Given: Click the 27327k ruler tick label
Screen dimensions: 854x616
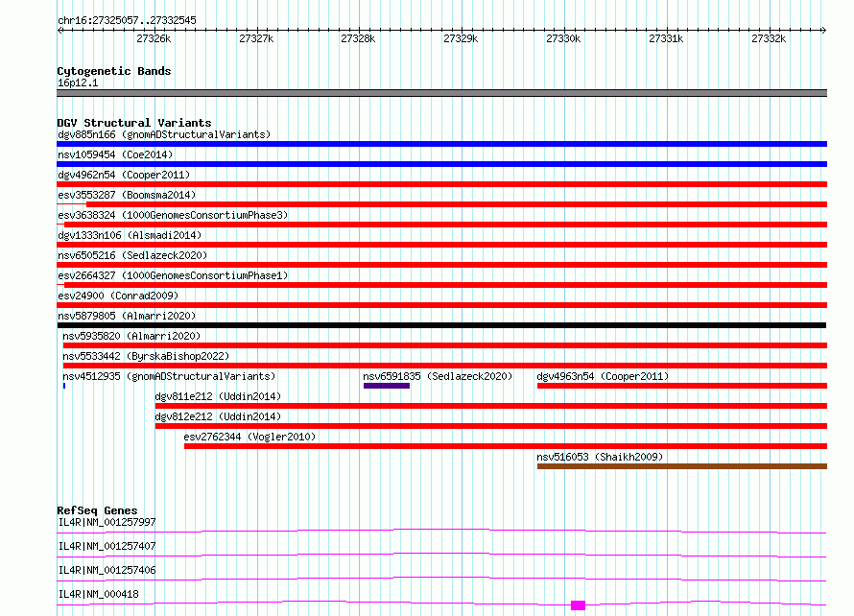Looking at the screenshot, I should 256,38.
